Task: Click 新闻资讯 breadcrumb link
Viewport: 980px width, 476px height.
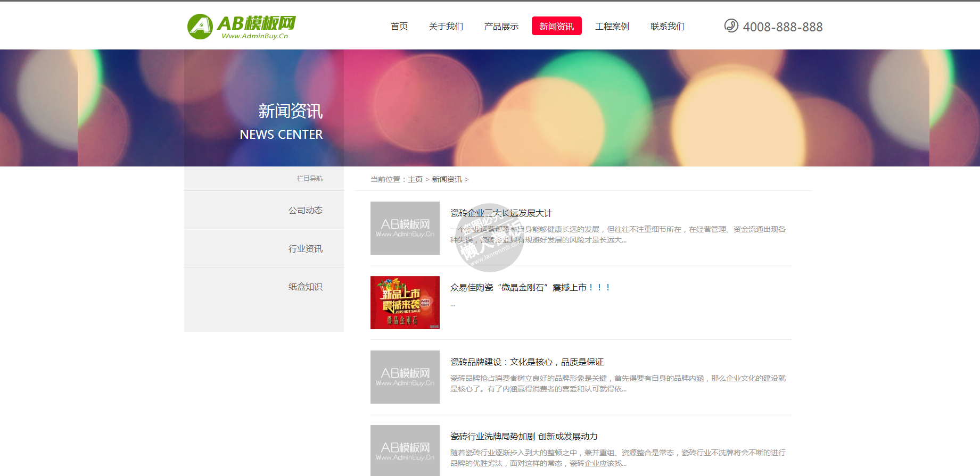Action: coord(447,179)
